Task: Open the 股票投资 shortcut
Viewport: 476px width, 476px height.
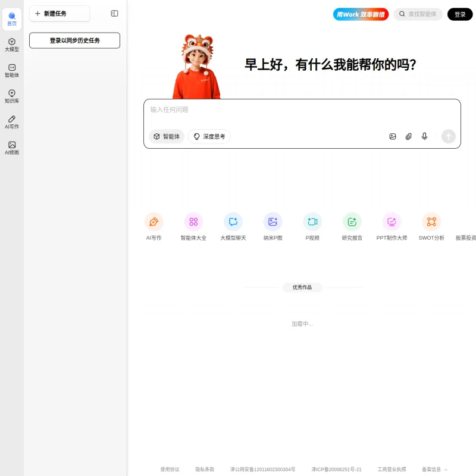Action: click(x=466, y=237)
